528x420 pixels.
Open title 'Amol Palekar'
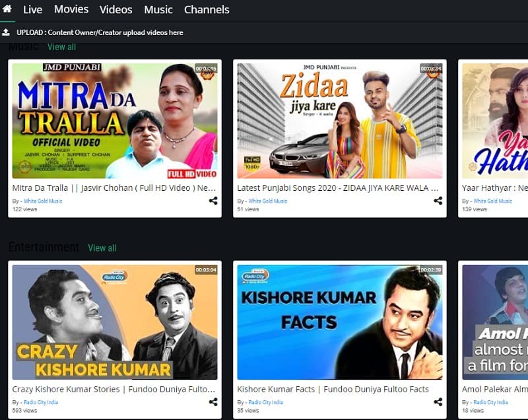click(x=495, y=389)
